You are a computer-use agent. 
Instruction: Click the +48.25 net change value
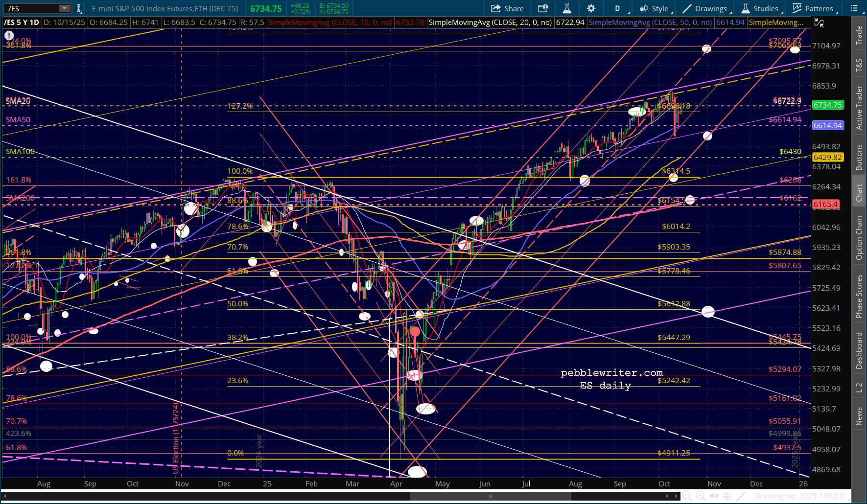(300, 6)
